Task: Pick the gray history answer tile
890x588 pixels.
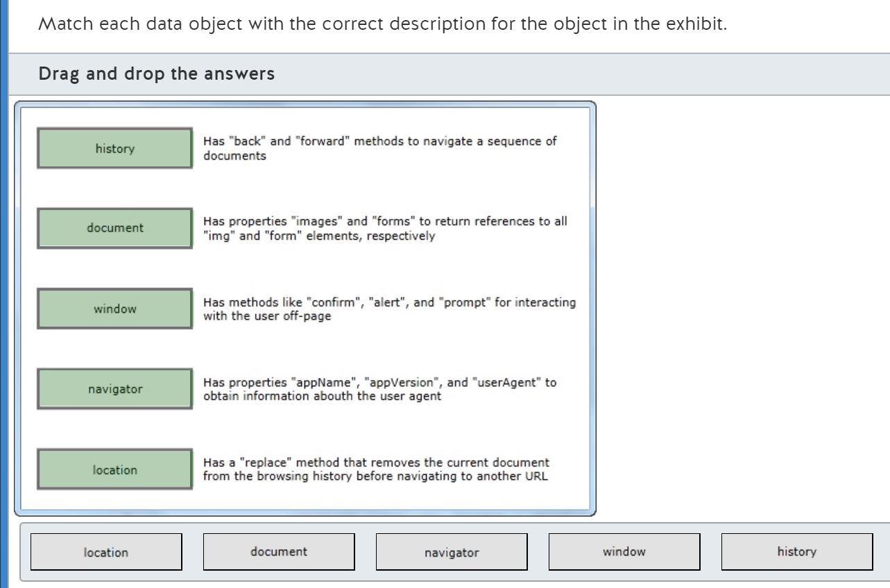Action: [797, 552]
